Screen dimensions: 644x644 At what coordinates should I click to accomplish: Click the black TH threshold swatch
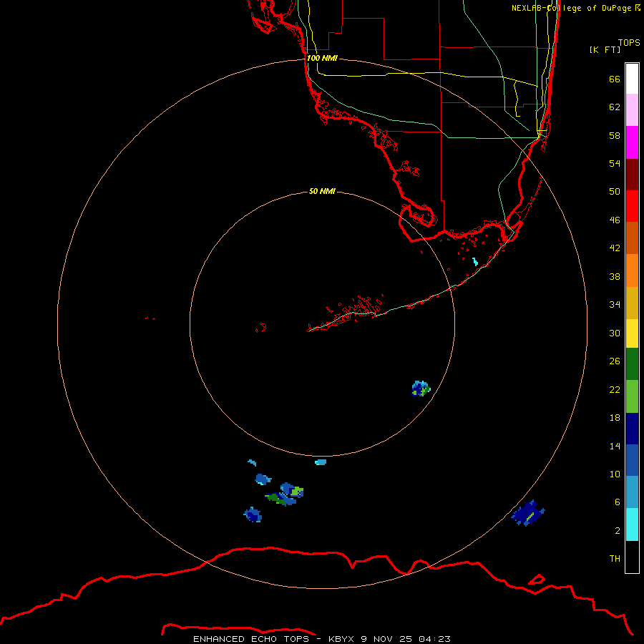pyautogui.click(x=632, y=557)
